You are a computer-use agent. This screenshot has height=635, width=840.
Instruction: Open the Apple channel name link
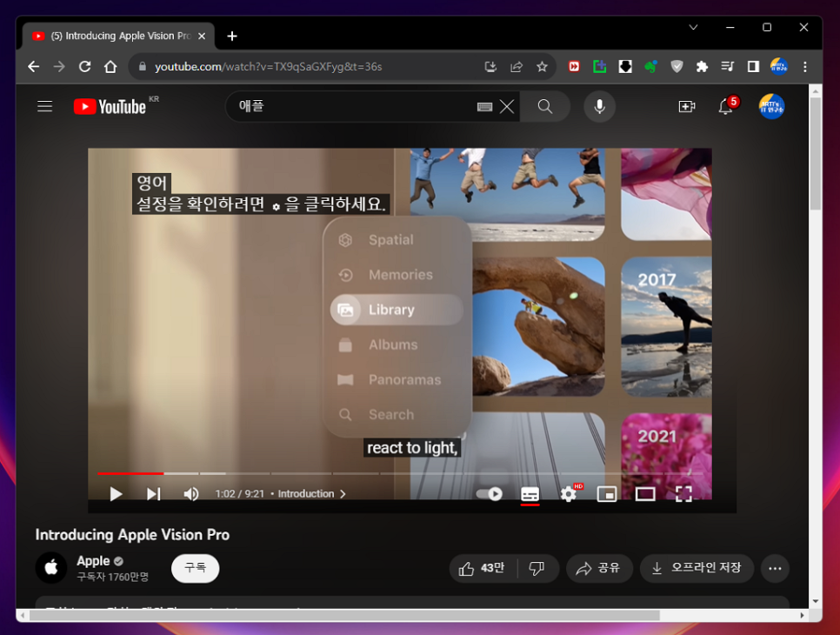pos(93,560)
